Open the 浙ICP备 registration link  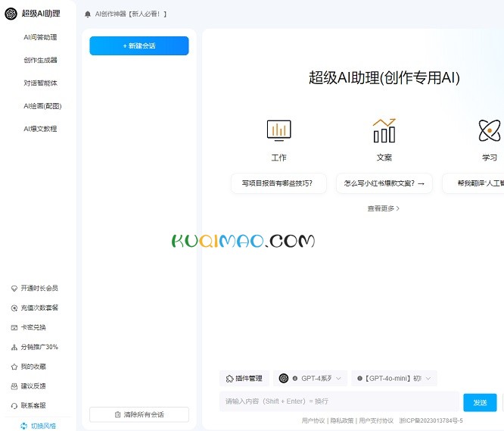[x=431, y=420]
